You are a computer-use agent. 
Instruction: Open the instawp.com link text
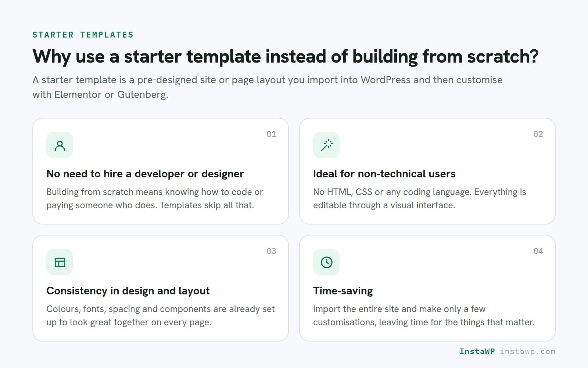[527, 351]
